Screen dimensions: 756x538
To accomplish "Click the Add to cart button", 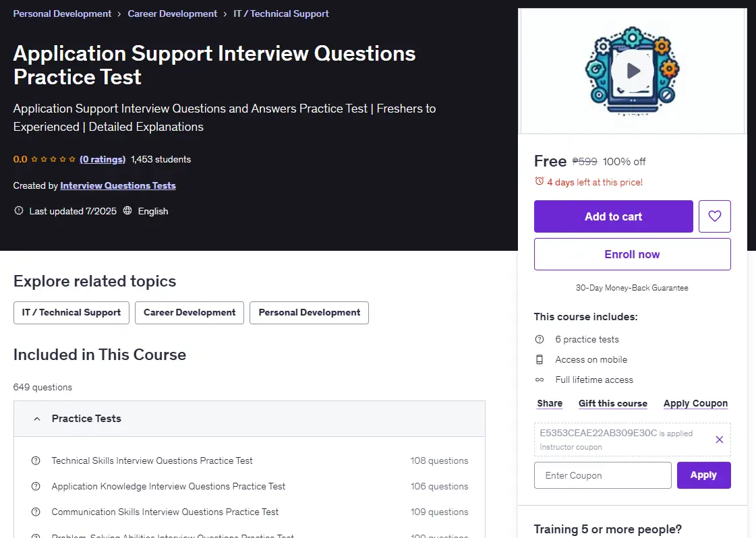I will 613,216.
